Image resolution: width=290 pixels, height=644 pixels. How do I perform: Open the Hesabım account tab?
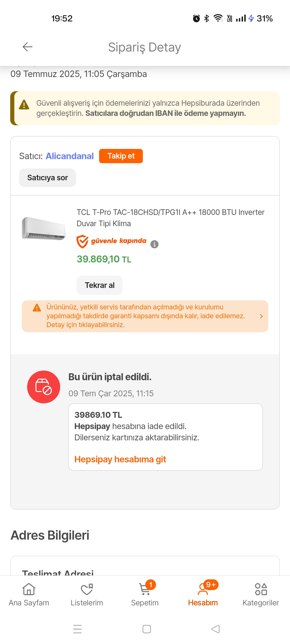click(203, 595)
